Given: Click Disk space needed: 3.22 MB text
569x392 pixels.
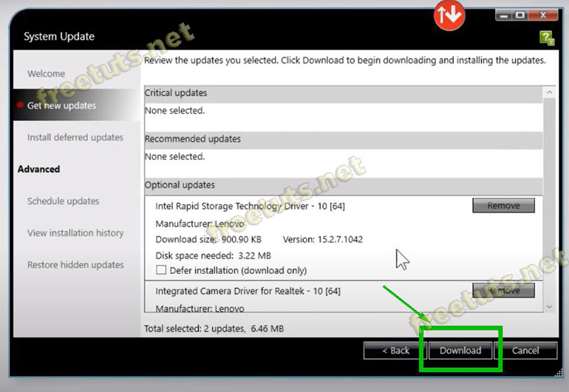Looking at the screenshot, I should pos(213,255).
